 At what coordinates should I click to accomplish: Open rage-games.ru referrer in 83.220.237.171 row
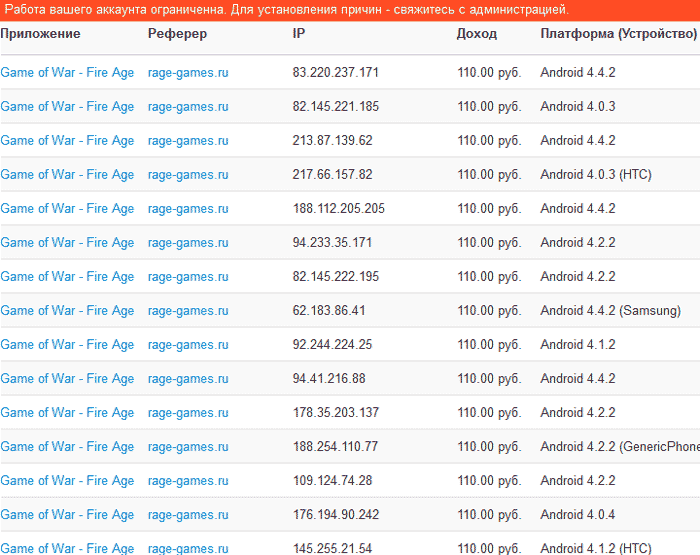point(188,72)
